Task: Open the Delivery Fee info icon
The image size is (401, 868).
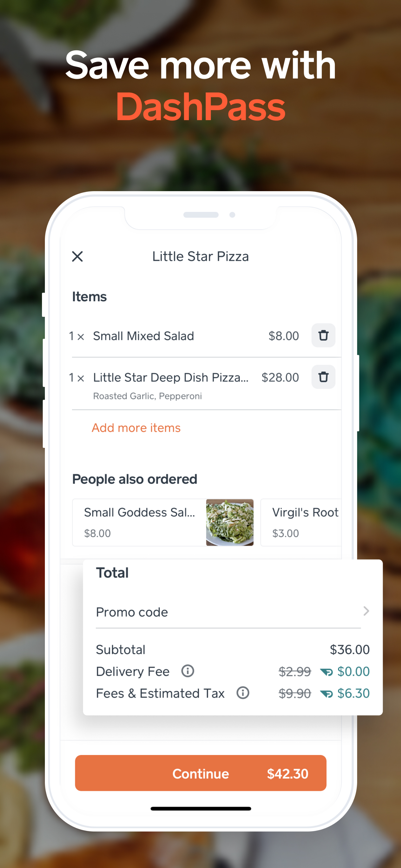Action: tap(188, 671)
